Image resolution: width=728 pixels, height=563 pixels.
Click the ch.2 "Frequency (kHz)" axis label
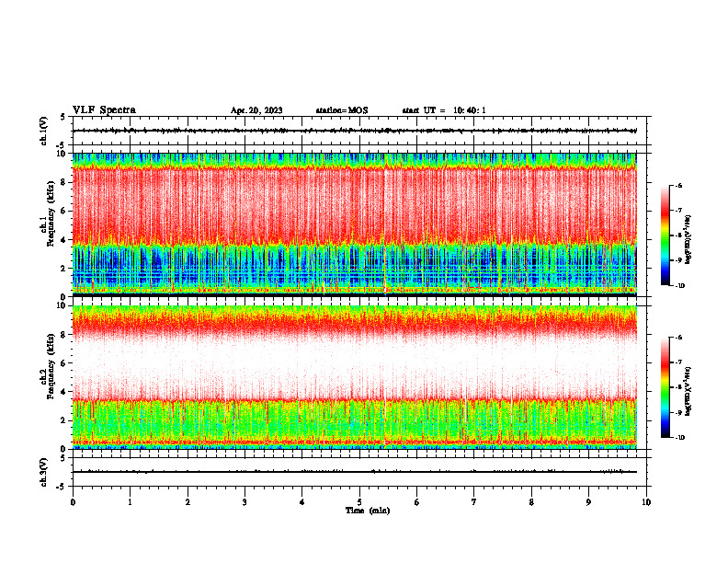(x=51, y=366)
